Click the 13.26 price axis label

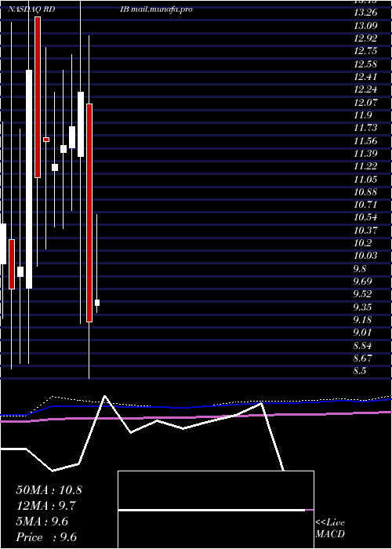[365, 13]
